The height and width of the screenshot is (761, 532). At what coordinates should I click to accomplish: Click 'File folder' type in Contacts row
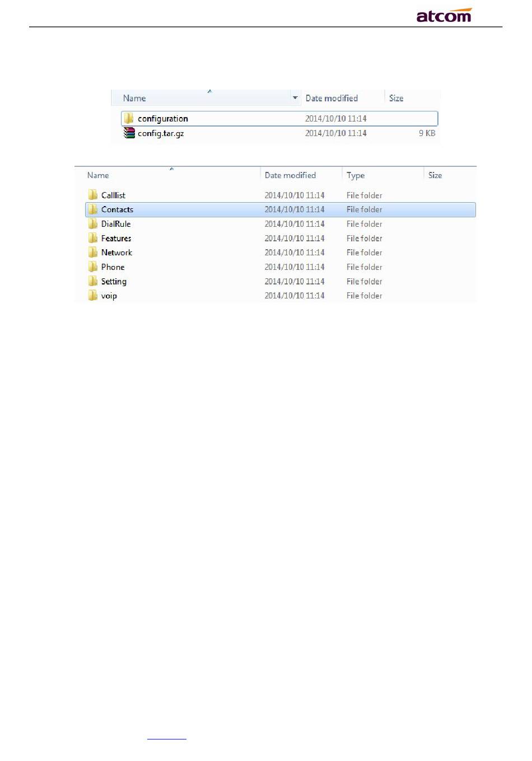[x=364, y=209]
